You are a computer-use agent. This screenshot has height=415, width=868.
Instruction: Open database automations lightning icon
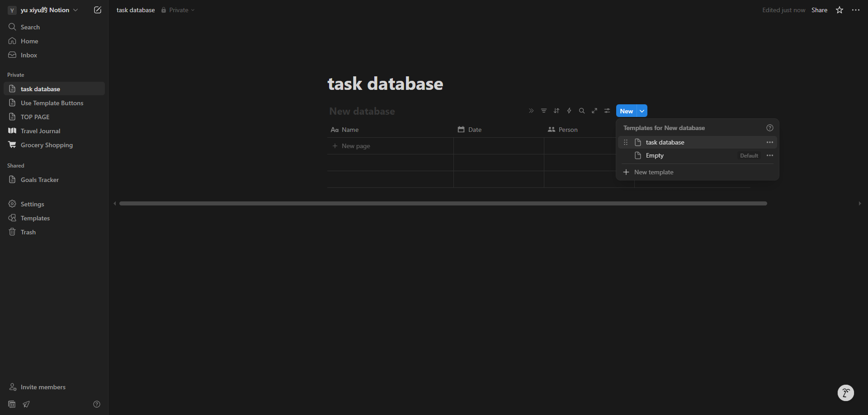(569, 111)
